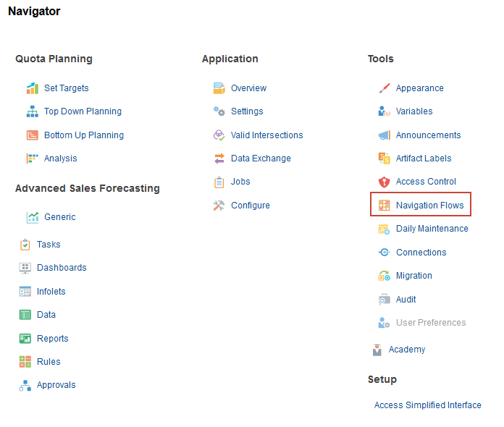Click the Appearance paintbrush icon
Image resolution: width=504 pixels, height=427 pixels.
tap(384, 88)
